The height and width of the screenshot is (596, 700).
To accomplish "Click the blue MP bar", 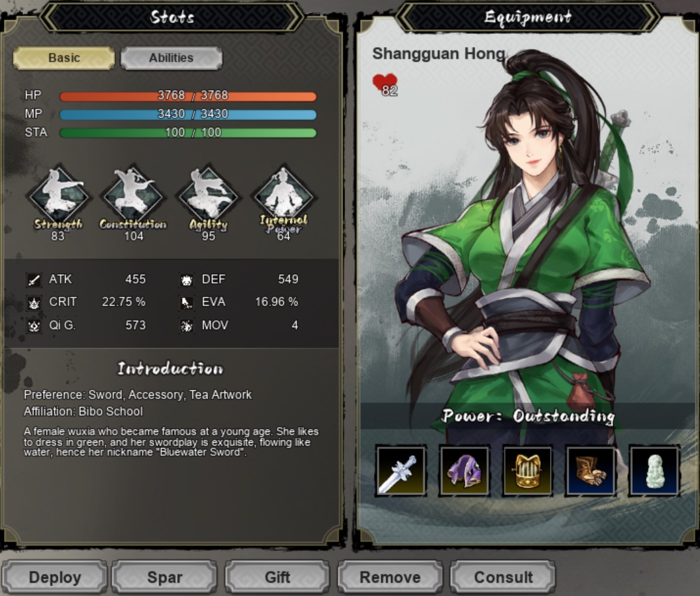I will tap(188, 115).
